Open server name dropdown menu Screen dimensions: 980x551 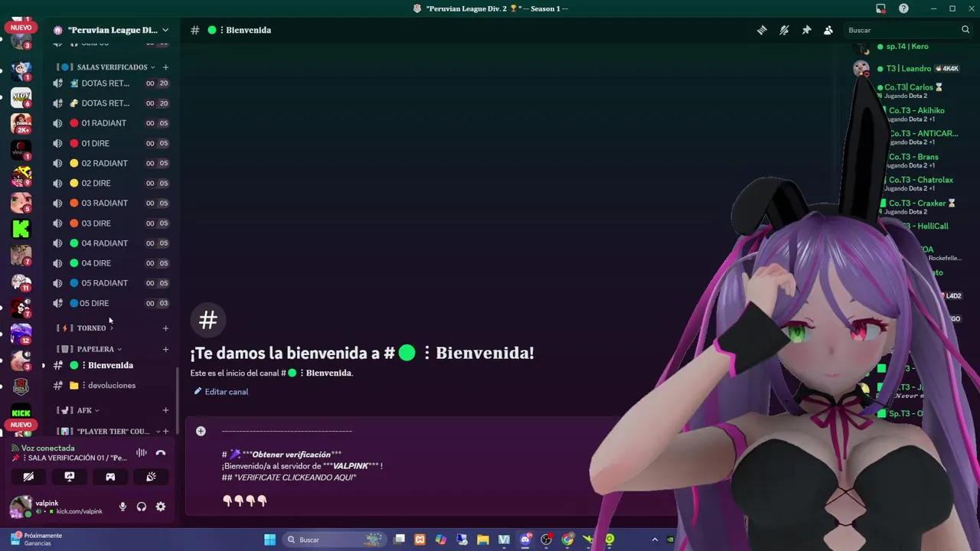112,30
